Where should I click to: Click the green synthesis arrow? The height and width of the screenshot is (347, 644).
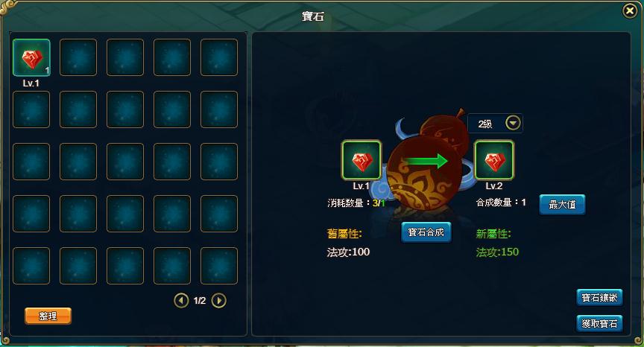tap(426, 161)
